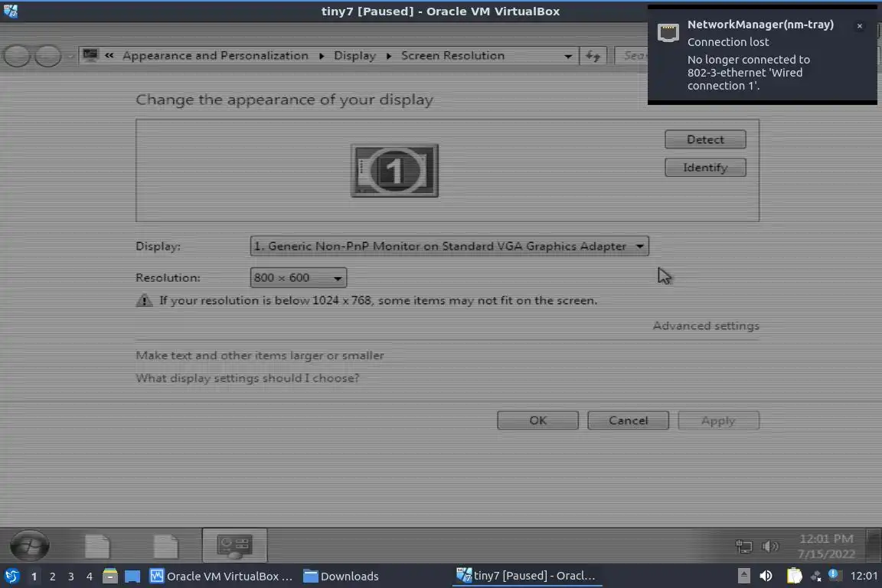Click arrow after Display breadcrumb

388,56
